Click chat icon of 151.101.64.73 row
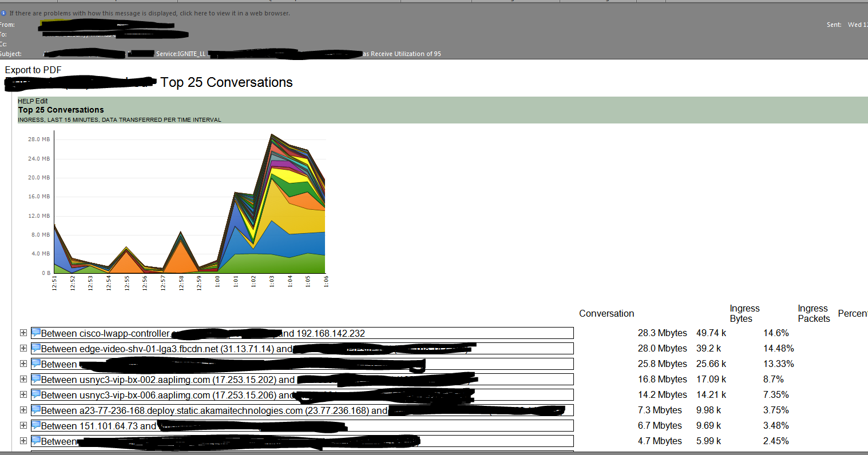The image size is (868, 455). point(36,425)
